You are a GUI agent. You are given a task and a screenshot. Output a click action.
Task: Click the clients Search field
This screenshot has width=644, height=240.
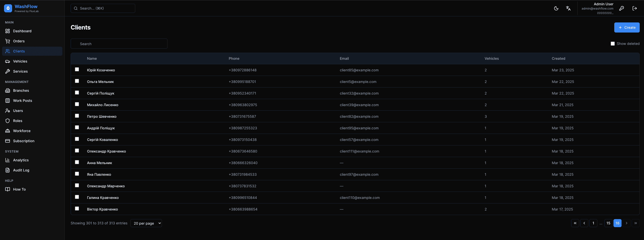[x=119, y=44]
